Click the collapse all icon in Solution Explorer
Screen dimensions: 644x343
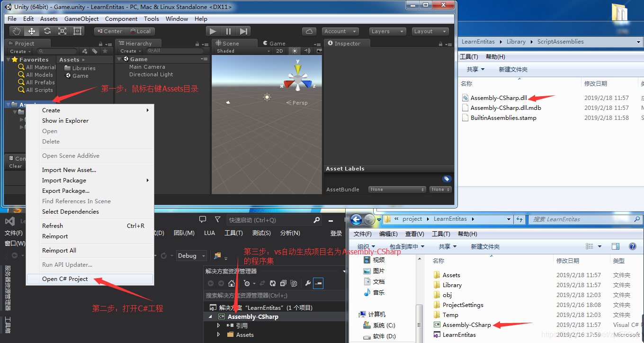click(x=283, y=283)
